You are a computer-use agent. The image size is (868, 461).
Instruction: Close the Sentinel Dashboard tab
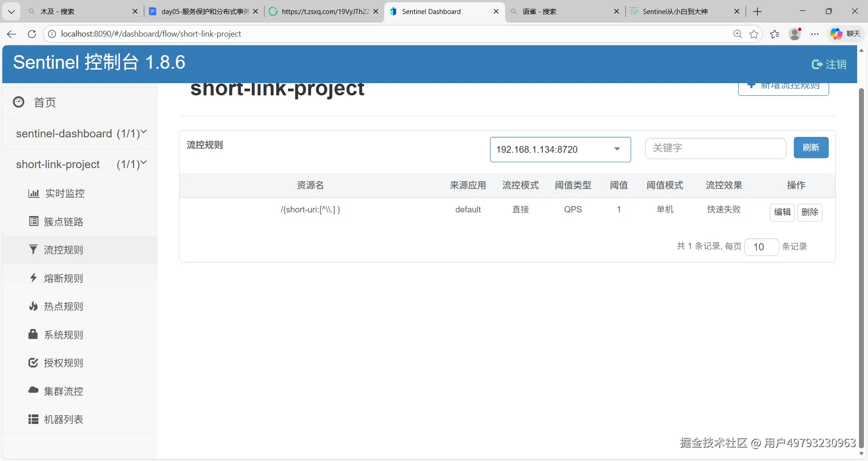(496, 11)
